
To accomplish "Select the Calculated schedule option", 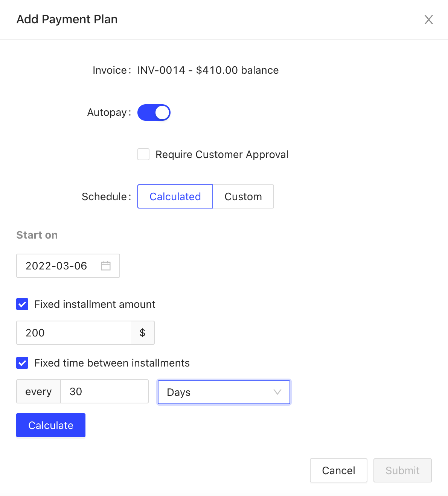I will click(175, 196).
